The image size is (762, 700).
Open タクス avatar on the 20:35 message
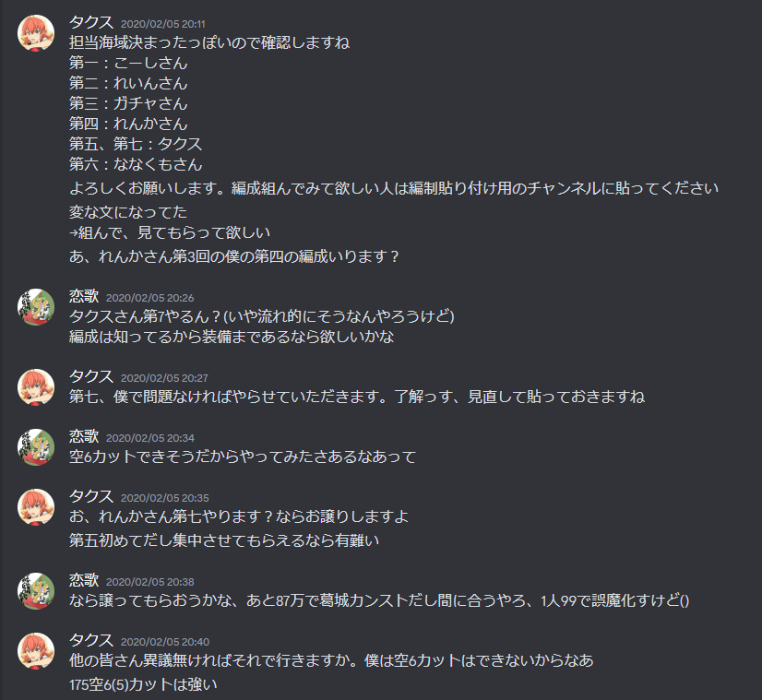35,507
